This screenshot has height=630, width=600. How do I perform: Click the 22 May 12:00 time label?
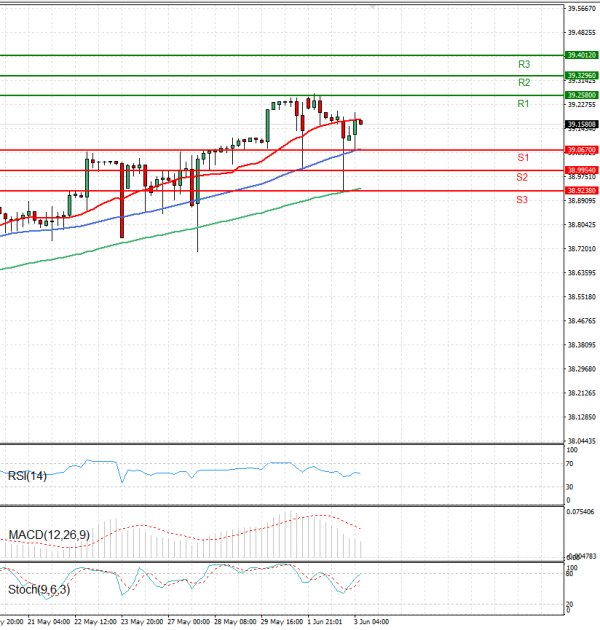pyautogui.click(x=96, y=622)
